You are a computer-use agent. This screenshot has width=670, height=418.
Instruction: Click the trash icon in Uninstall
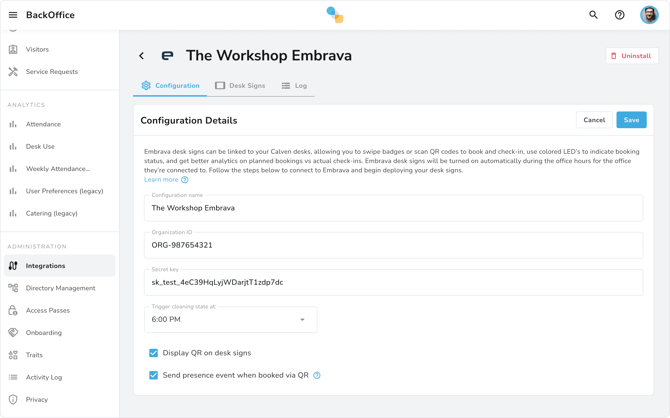[x=614, y=56]
